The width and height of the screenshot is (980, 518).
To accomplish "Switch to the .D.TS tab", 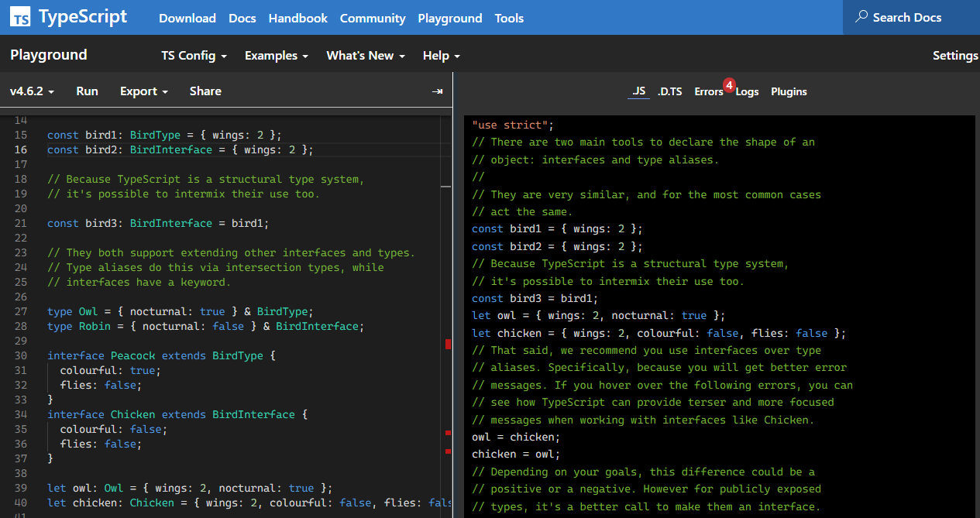I will click(669, 91).
